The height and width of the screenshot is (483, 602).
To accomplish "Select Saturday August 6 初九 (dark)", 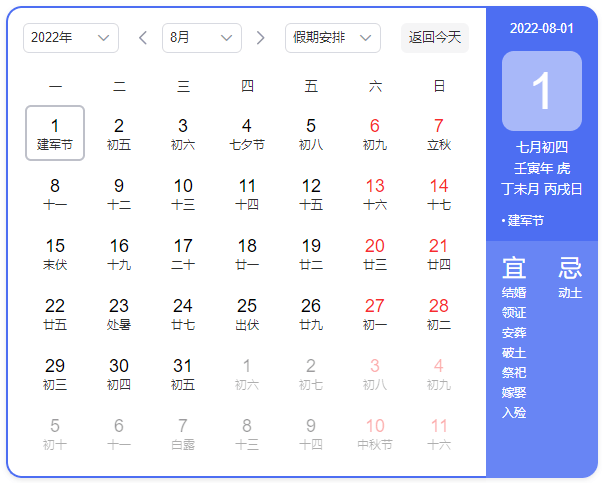I will coord(375,133).
